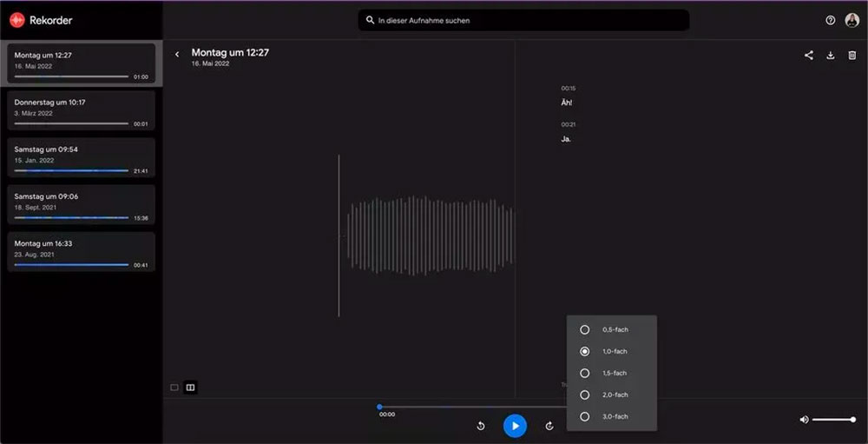Skip forward using the forward icon
Screen dimensions: 868x444
[x=549, y=426]
